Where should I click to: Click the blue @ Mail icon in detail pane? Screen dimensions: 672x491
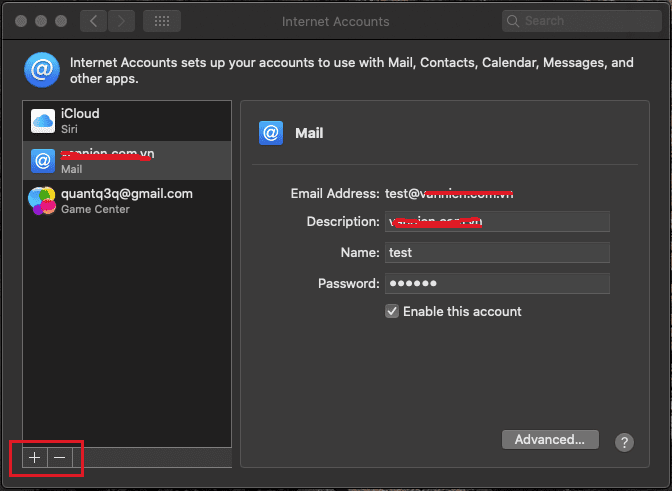point(271,133)
